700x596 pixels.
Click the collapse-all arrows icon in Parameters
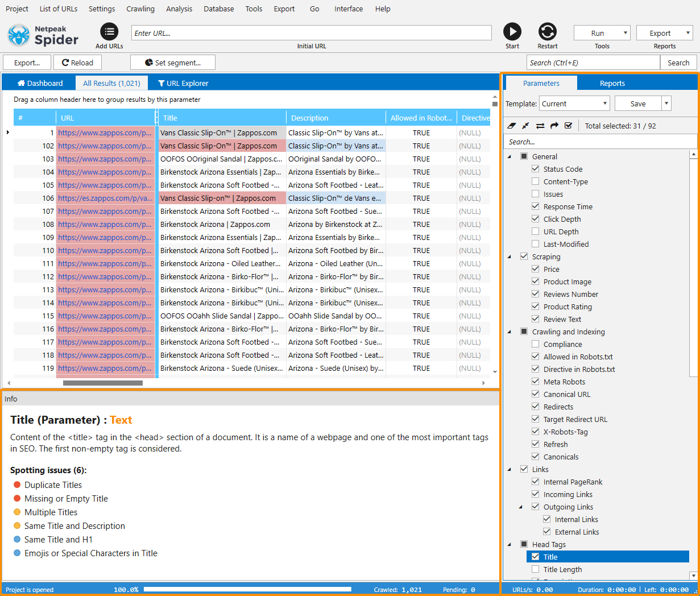tap(525, 126)
